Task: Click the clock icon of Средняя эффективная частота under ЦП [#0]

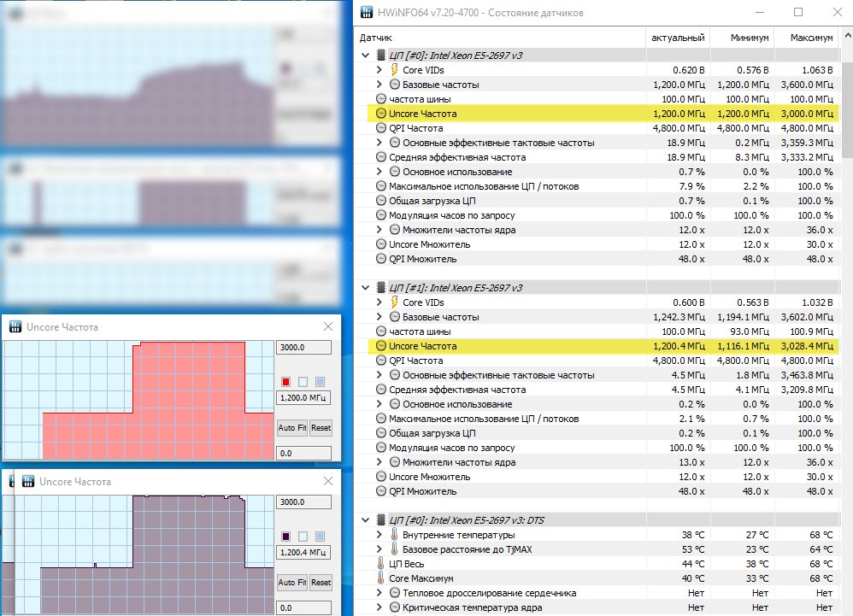Action: [381, 157]
